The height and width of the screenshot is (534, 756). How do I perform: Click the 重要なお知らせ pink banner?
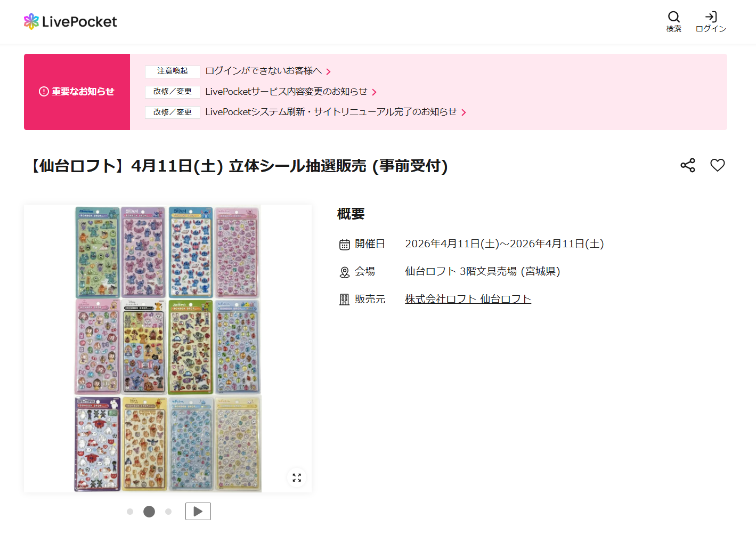click(x=77, y=92)
